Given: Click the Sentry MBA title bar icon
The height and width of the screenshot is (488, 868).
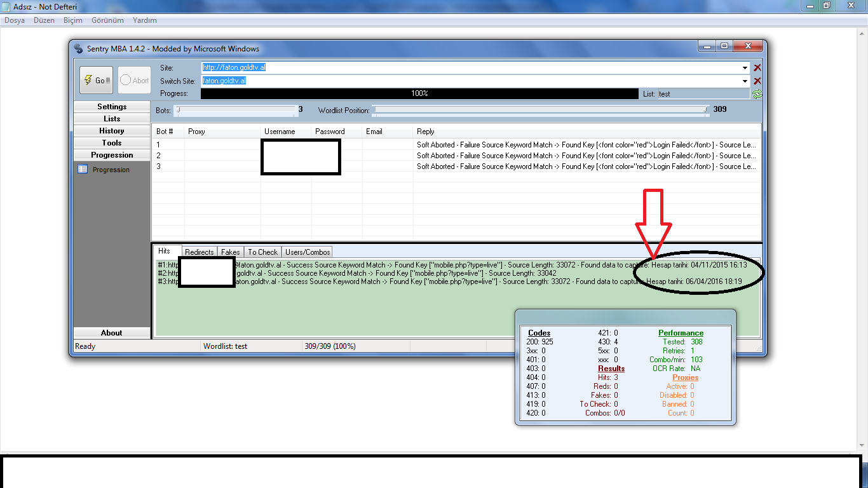Looking at the screenshot, I should coord(79,49).
